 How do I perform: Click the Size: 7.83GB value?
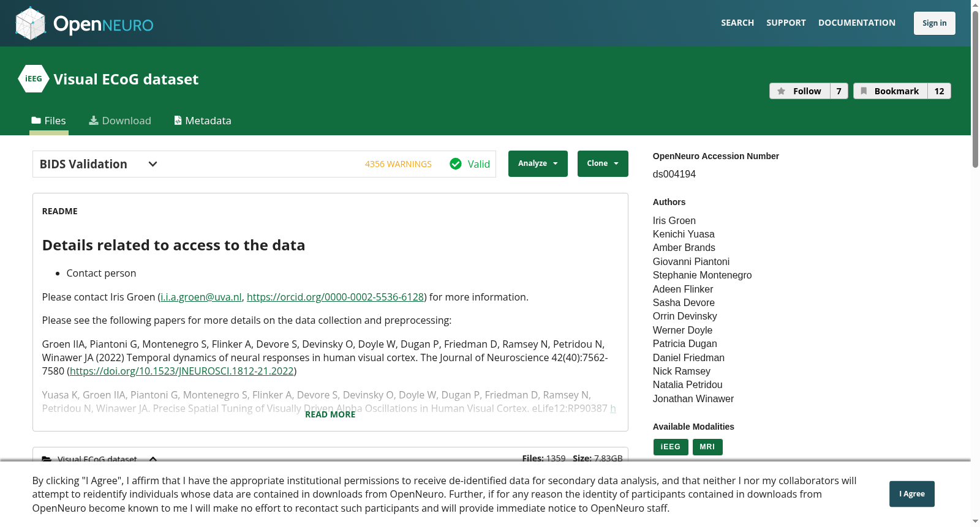click(x=598, y=458)
